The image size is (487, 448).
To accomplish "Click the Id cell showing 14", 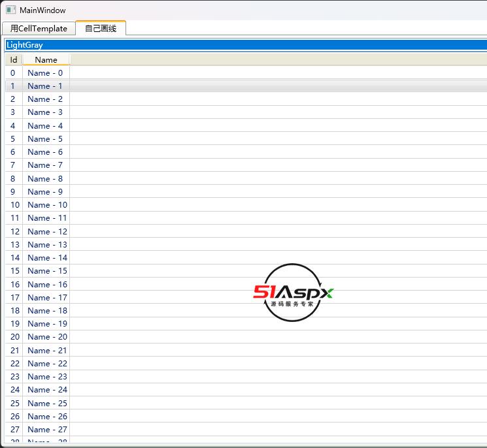I will (14, 258).
